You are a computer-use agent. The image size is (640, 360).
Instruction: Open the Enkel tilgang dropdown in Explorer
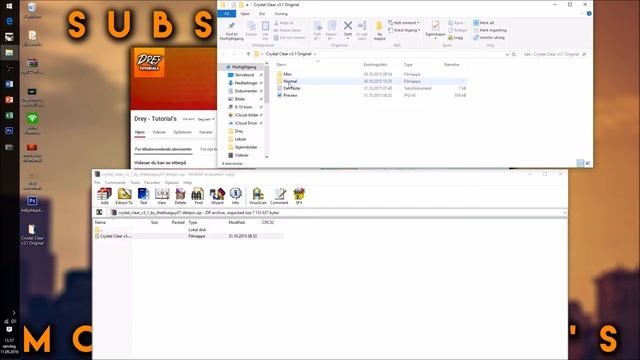point(404,30)
